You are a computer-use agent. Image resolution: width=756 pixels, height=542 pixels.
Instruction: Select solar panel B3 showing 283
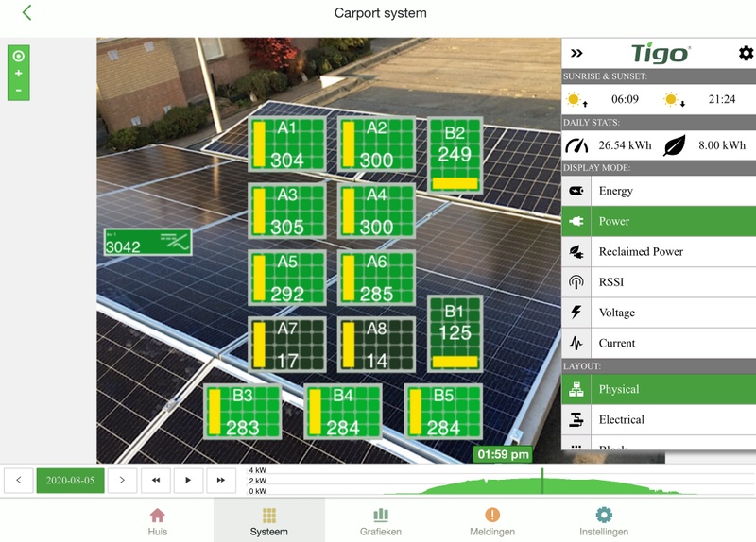(243, 412)
